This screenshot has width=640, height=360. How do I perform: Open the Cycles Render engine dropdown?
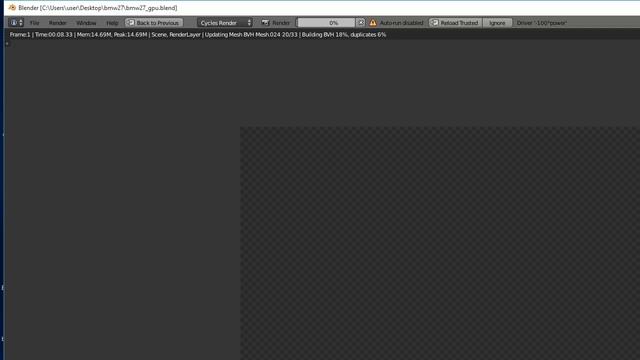click(x=225, y=23)
